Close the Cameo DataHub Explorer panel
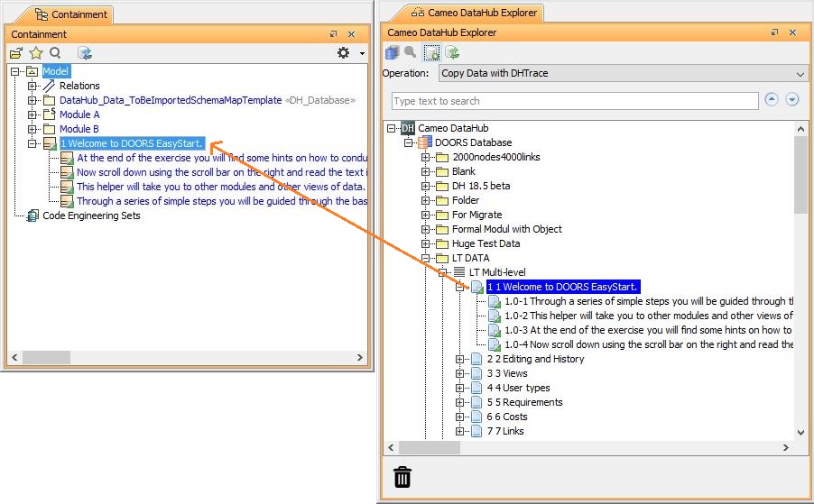 coord(792,32)
